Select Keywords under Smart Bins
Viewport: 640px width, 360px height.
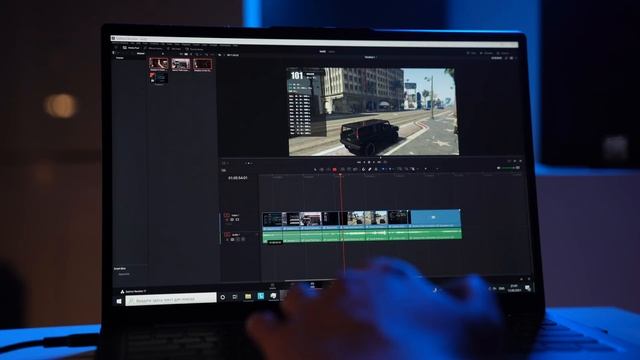[x=124, y=274]
